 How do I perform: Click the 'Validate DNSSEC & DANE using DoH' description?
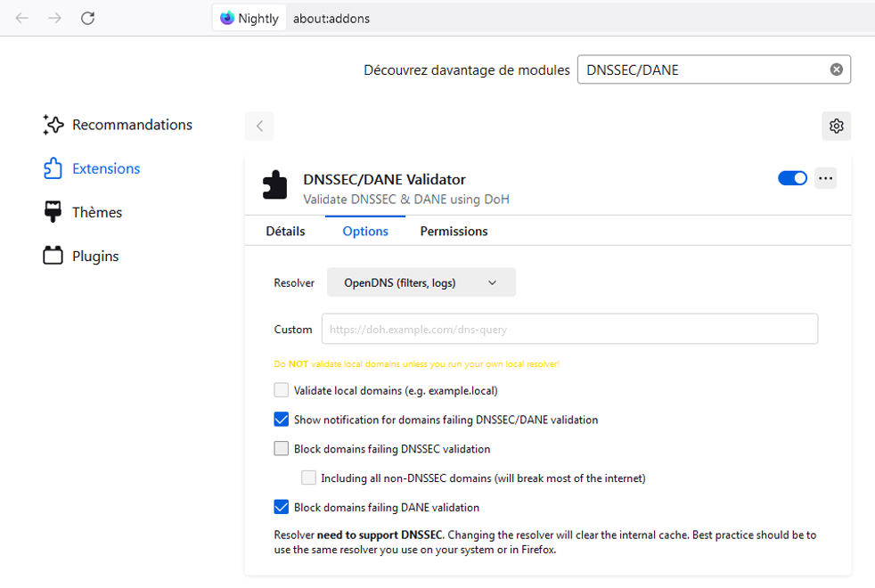pos(405,200)
